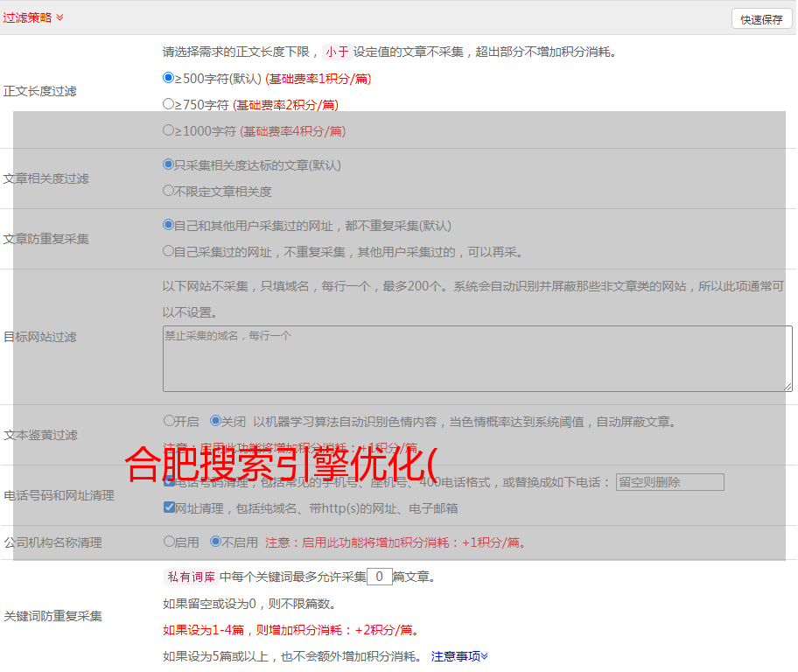Choose 自己采集过的网址 不重复采集 option
This screenshot has height=672, width=798.
[169, 251]
